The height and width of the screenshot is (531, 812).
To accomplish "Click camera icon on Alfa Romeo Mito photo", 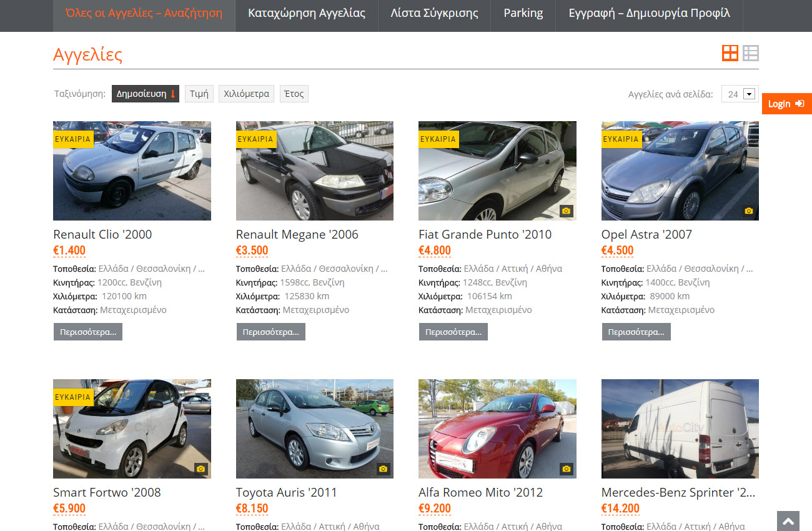I will [x=566, y=469].
